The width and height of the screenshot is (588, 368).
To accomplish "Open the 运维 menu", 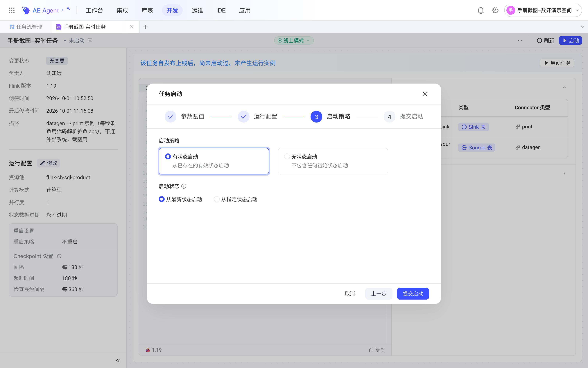I will tap(197, 10).
